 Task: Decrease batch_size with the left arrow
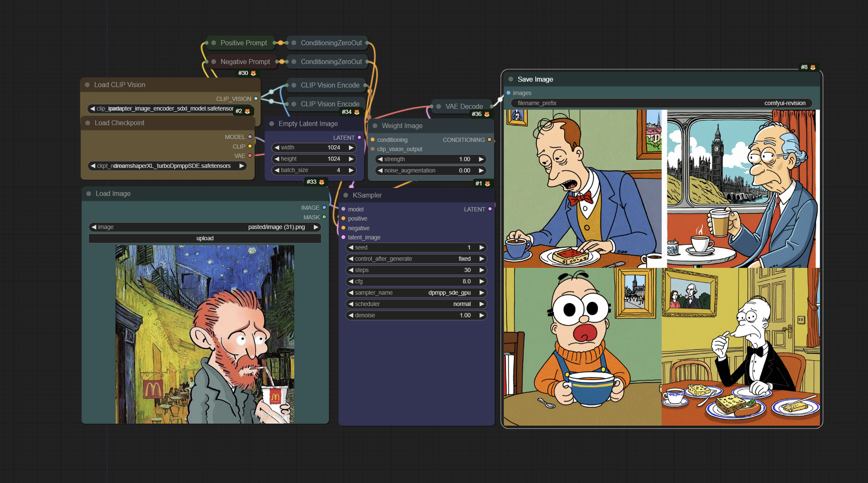(277, 170)
